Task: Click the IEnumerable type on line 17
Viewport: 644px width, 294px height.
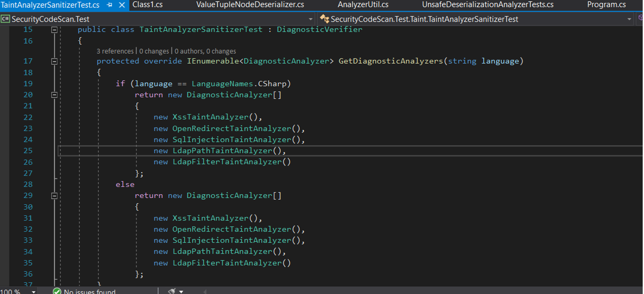Action: pos(213,61)
